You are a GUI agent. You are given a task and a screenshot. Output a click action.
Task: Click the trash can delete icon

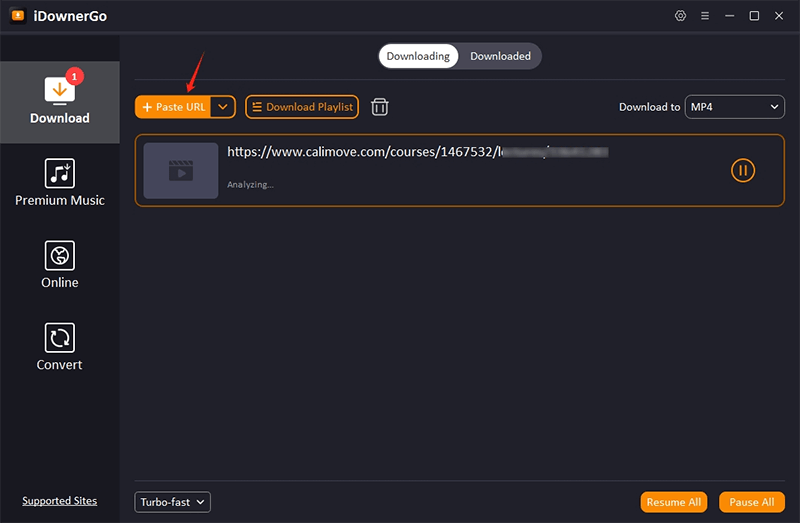coord(380,107)
